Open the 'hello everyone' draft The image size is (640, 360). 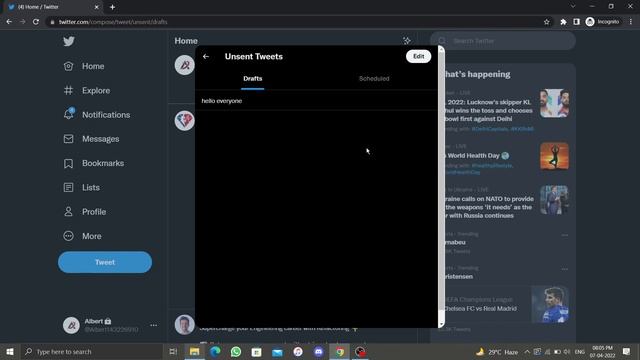[x=316, y=101]
